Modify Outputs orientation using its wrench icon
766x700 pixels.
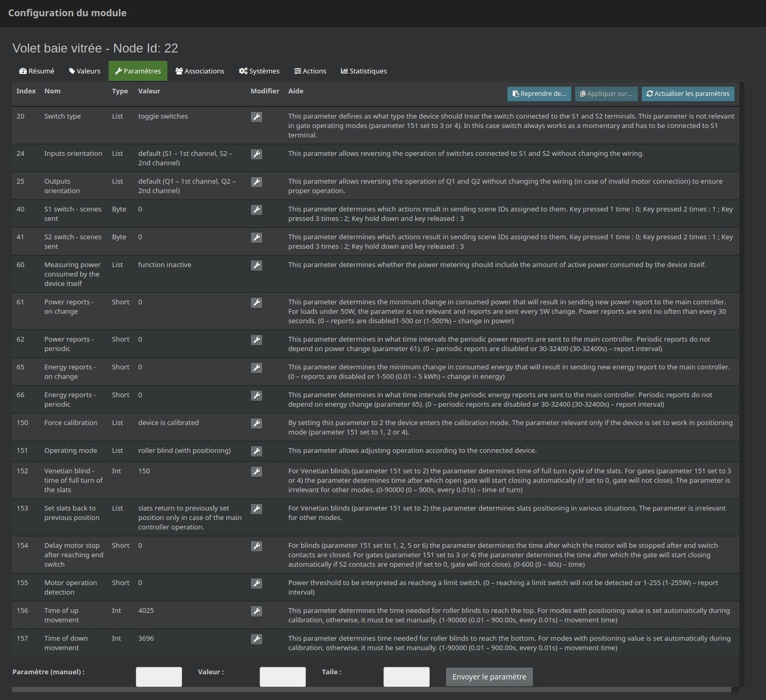coord(256,182)
